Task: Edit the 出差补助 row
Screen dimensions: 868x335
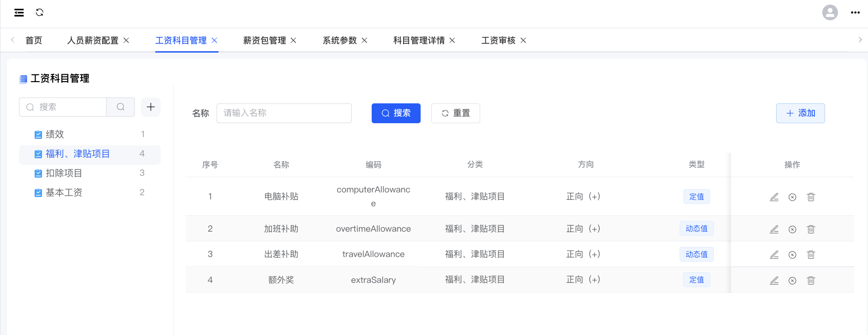Action: click(x=774, y=255)
